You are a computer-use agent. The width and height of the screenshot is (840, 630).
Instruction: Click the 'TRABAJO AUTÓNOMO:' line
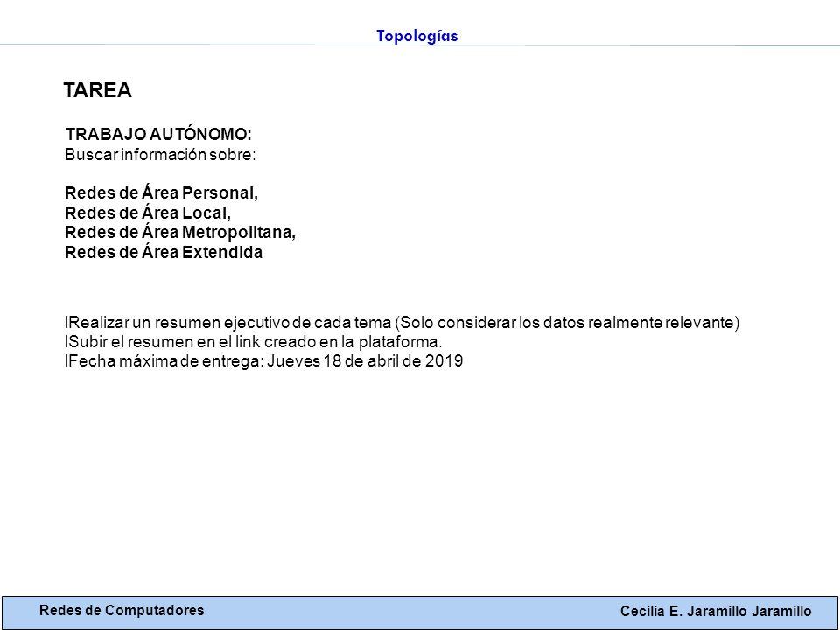coord(158,134)
